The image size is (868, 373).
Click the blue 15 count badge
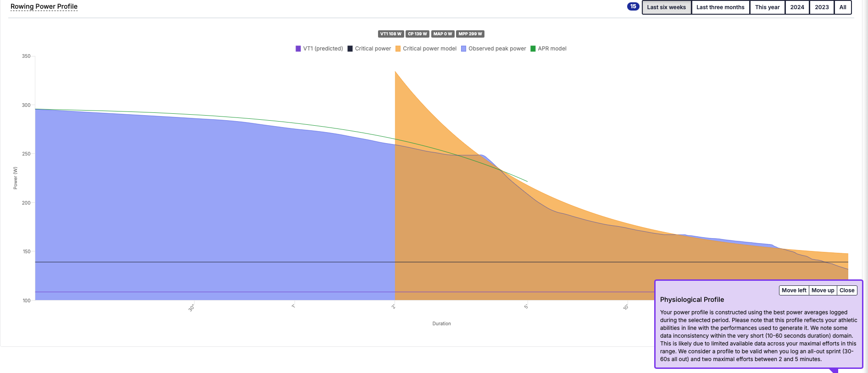(x=633, y=6)
